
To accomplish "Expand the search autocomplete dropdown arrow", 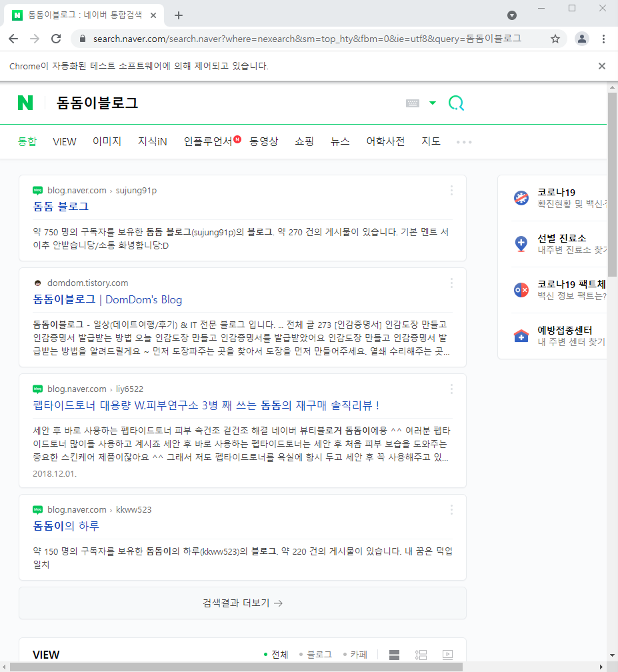I will click(x=433, y=103).
